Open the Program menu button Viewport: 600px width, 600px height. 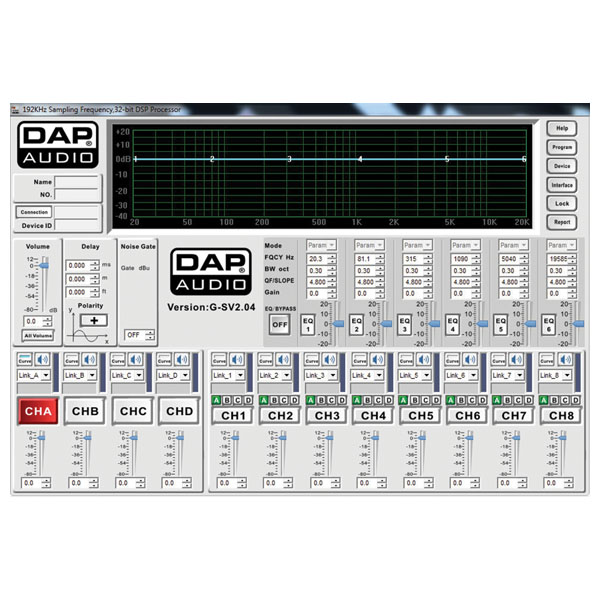561,147
